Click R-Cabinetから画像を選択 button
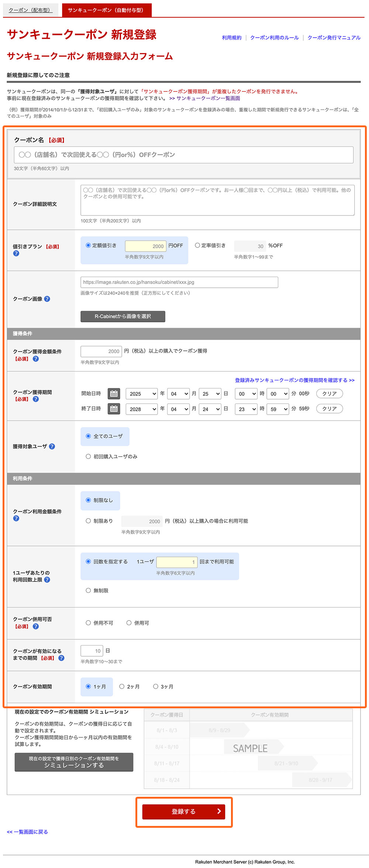369x868 pixels. pyautogui.click(x=123, y=316)
